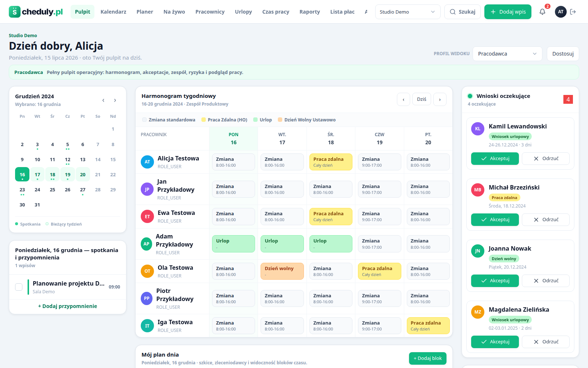
Task: Open Iga Testowa's Friday Praca zdalna cell
Action: click(428, 326)
